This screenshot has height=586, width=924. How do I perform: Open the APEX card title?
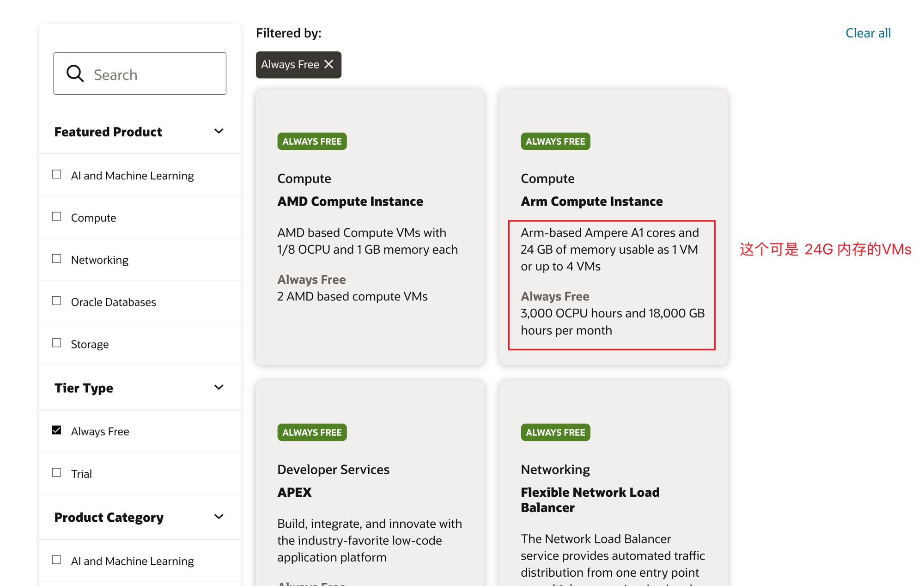294,493
